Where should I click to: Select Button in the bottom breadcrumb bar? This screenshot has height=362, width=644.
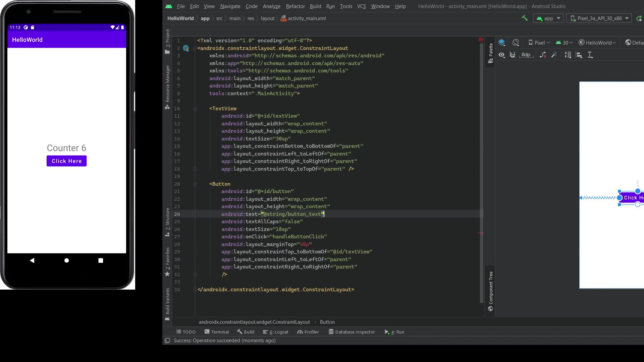pyautogui.click(x=327, y=322)
